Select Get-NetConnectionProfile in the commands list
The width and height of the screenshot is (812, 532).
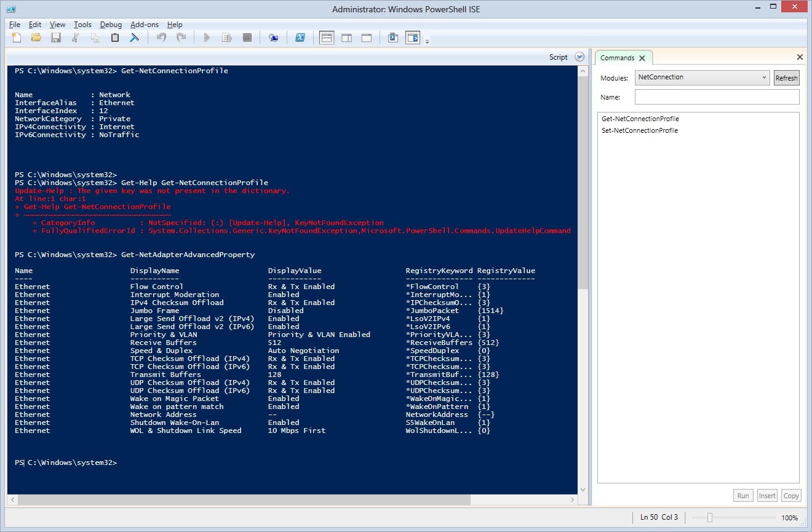[x=640, y=119]
